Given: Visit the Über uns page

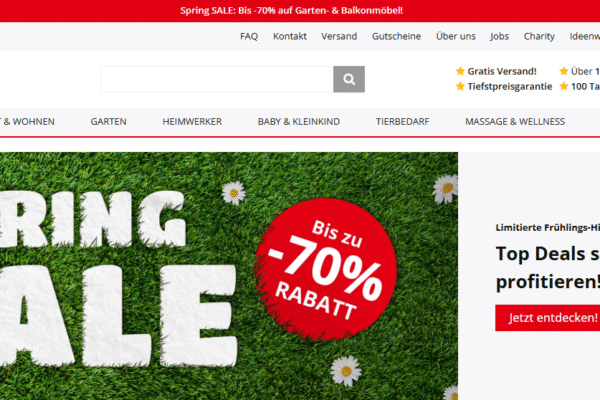Looking at the screenshot, I should [456, 36].
